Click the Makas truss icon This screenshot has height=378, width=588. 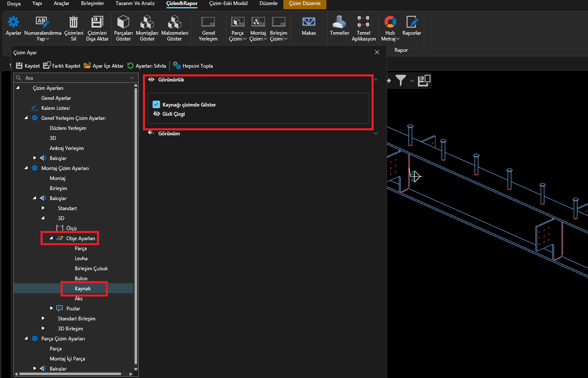(309, 23)
